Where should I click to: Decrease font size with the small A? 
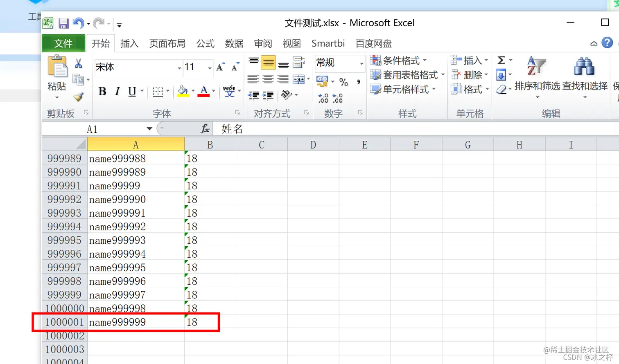tap(235, 67)
